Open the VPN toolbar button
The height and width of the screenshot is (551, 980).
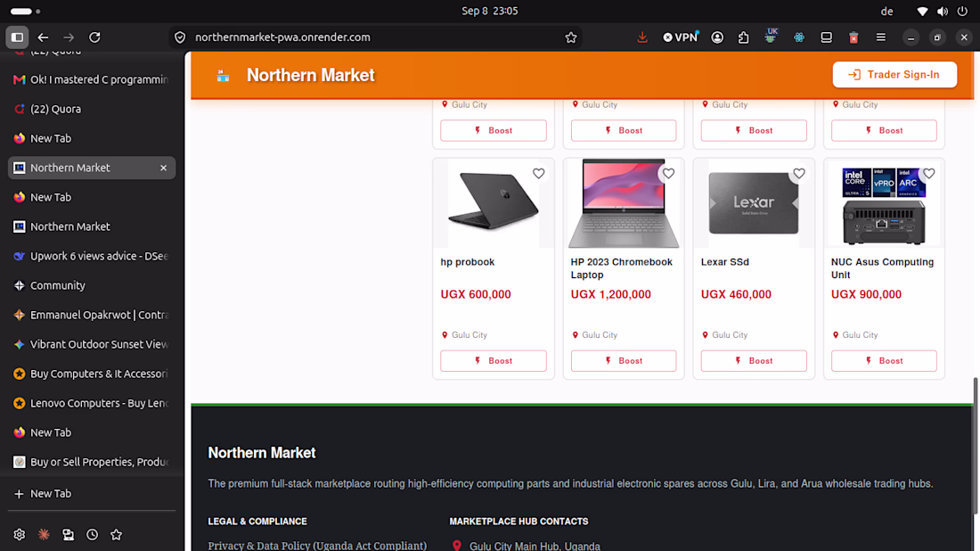680,37
